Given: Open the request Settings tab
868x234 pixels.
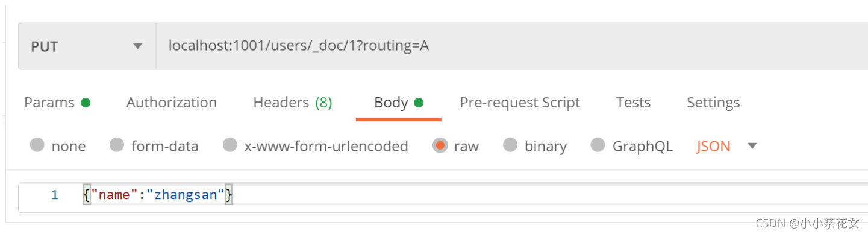Looking at the screenshot, I should [x=713, y=103].
